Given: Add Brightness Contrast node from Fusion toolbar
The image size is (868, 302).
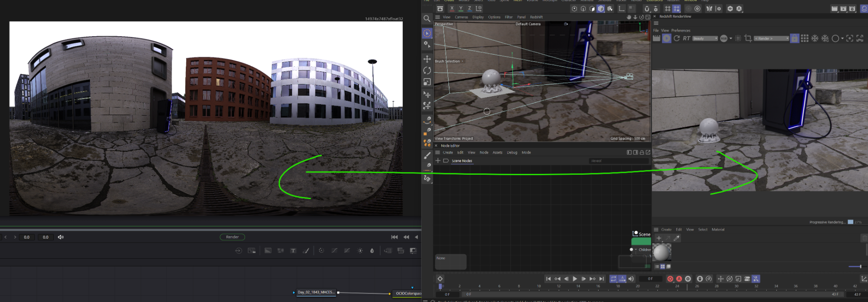Looking at the screenshot, I should click(360, 251).
